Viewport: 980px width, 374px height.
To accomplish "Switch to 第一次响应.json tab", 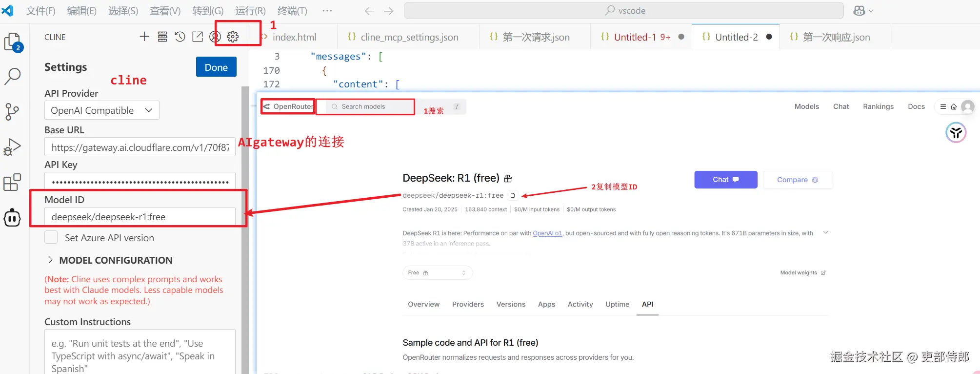I will (836, 37).
